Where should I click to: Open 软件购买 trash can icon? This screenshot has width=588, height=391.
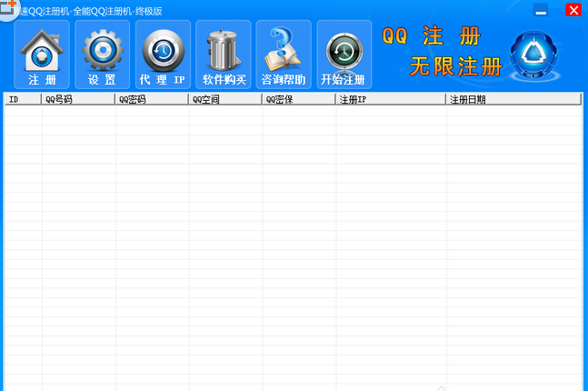[x=223, y=51]
